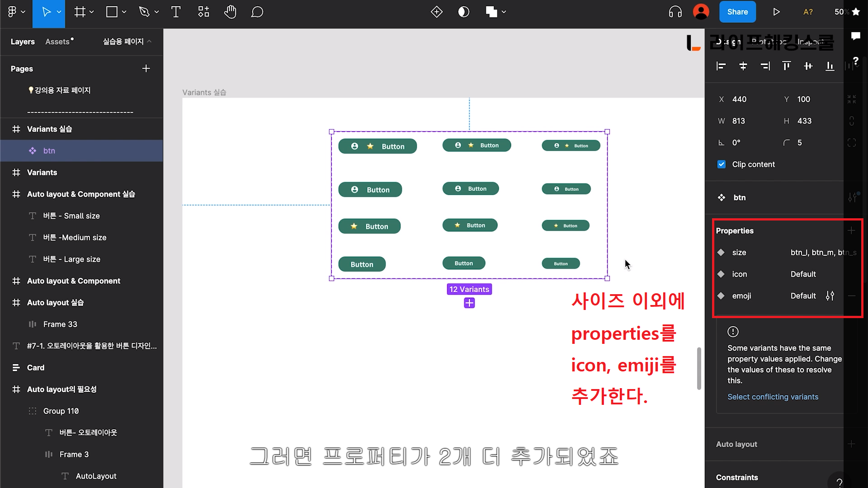Open emoji property settings icon

(830, 296)
